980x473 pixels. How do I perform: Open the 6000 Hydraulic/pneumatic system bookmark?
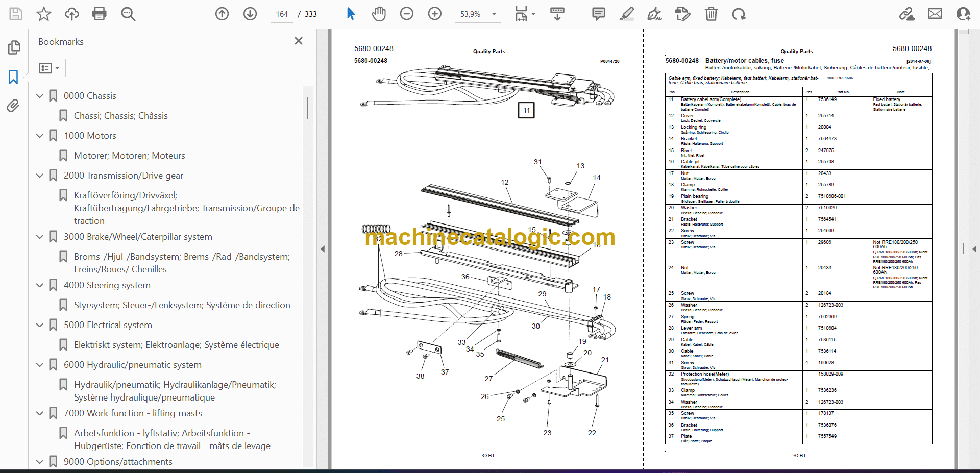coord(132,365)
